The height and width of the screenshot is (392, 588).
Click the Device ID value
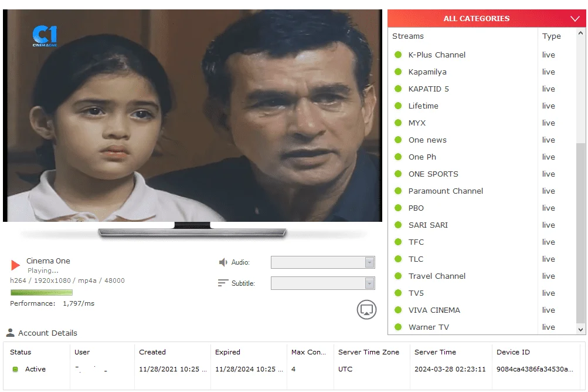pos(535,369)
